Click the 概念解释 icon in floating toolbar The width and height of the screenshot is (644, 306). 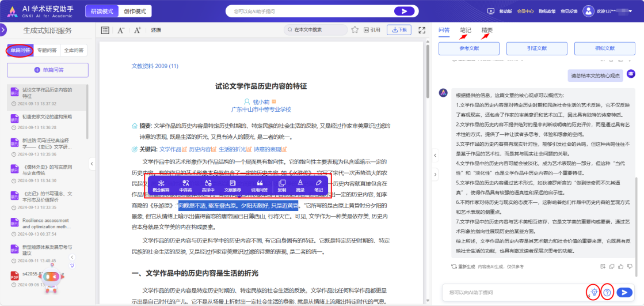point(161,186)
